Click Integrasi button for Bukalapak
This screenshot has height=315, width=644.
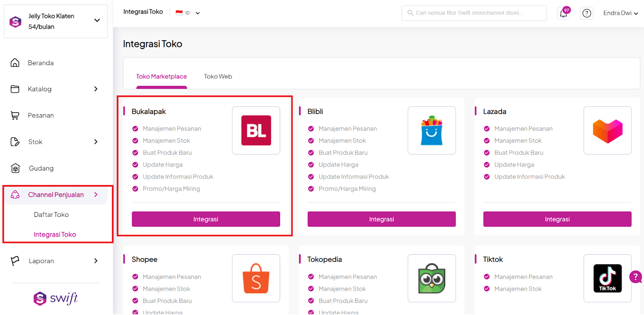point(206,219)
